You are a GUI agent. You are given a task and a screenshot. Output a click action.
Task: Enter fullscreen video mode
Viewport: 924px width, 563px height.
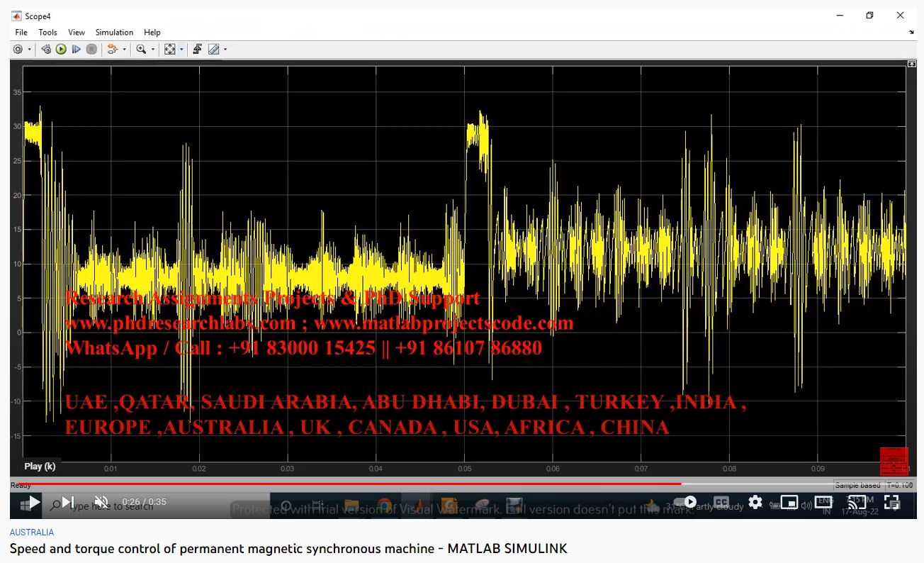[891, 503]
